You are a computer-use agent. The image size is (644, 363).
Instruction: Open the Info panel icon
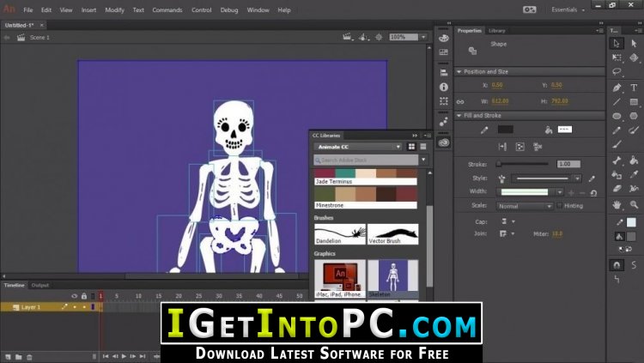click(444, 87)
